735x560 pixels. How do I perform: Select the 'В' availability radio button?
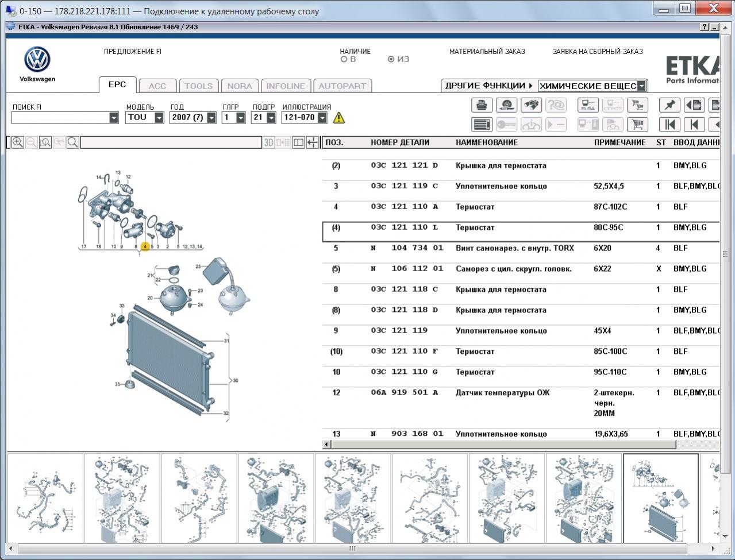tap(344, 59)
